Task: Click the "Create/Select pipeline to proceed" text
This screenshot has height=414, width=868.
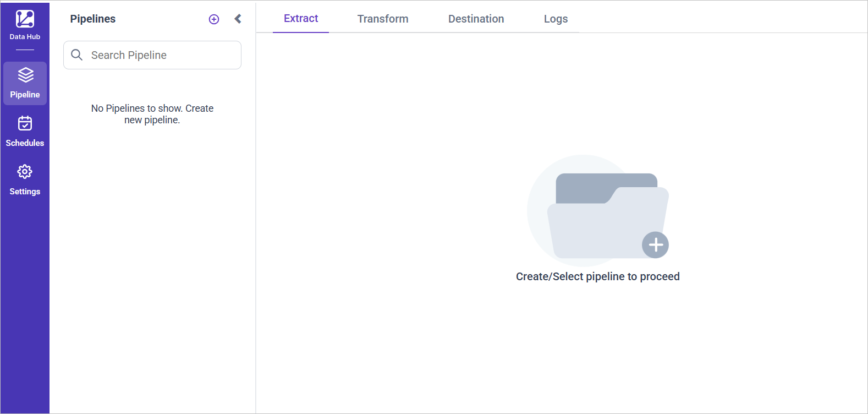Action: 597,276
